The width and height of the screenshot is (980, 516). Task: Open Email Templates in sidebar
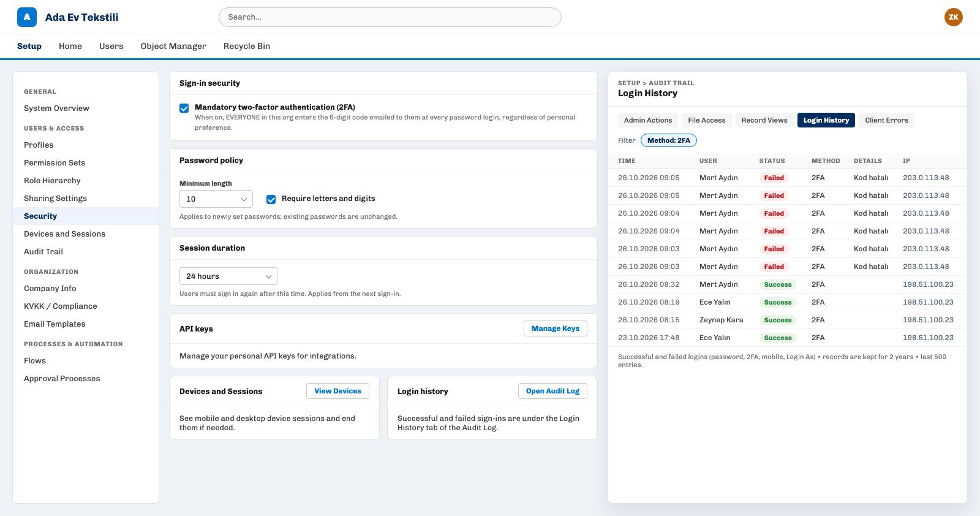point(86,324)
